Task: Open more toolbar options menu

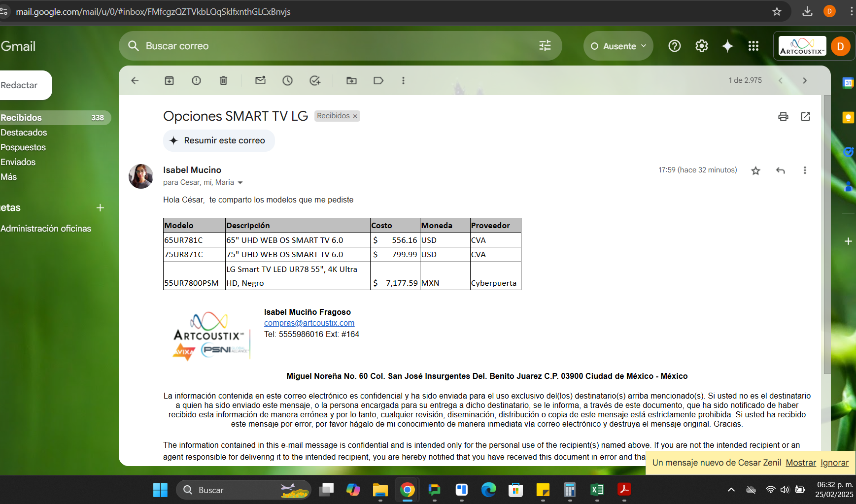Action: pos(403,80)
